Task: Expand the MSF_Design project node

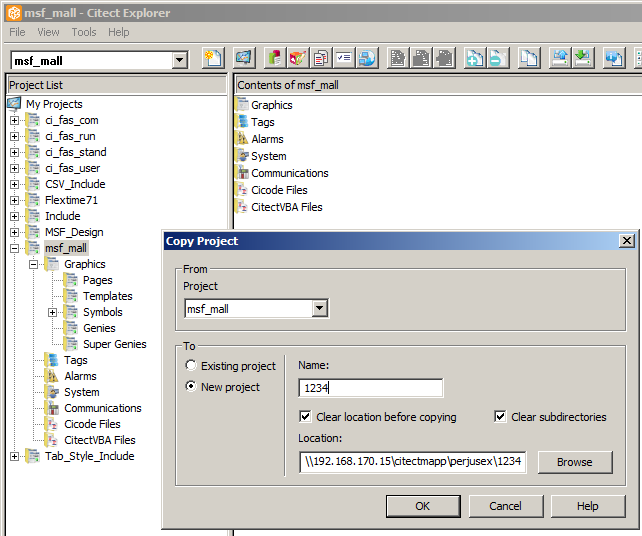Action: [x=14, y=232]
